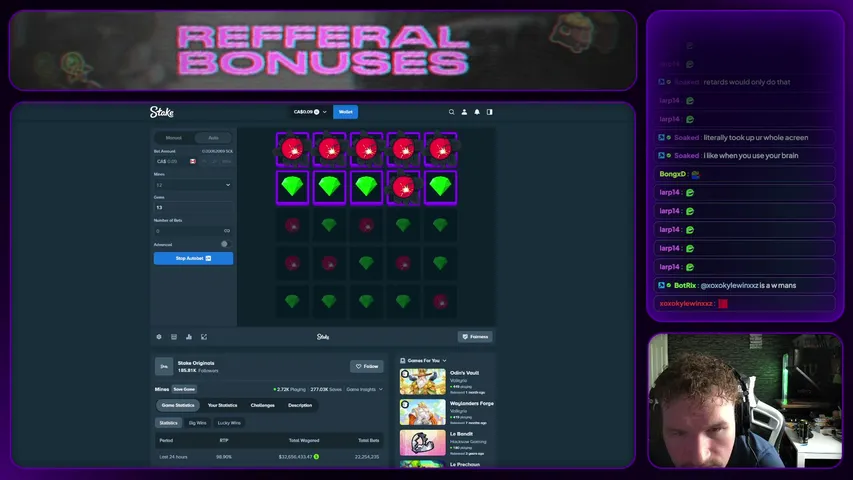Open the search magnifier icon in Stake header
Image resolution: width=853 pixels, height=480 pixels.
[451, 112]
